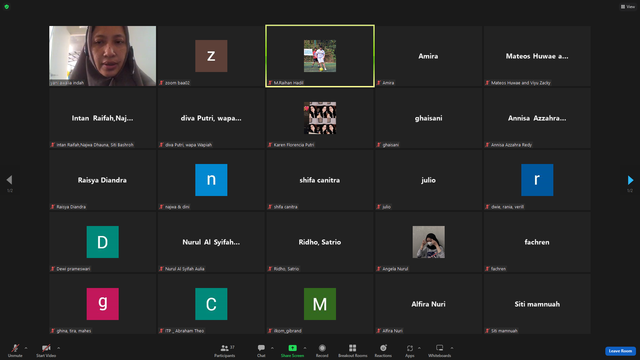Expand Apps options arrow
Screen dimensions: 640x360
(x=419, y=348)
